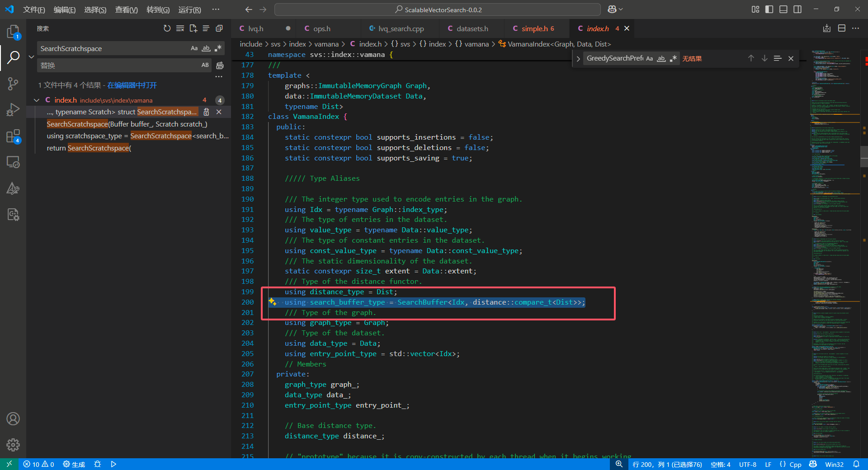The height and width of the screenshot is (470, 868).
Task: Open the Explorer view in activity bar
Action: [x=13, y=32]
